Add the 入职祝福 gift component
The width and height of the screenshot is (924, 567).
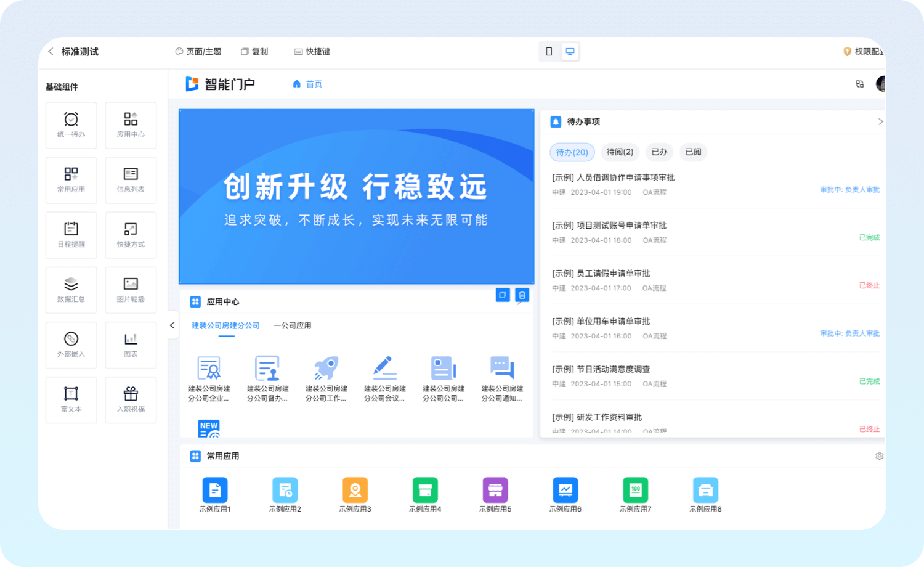(131, 399)
